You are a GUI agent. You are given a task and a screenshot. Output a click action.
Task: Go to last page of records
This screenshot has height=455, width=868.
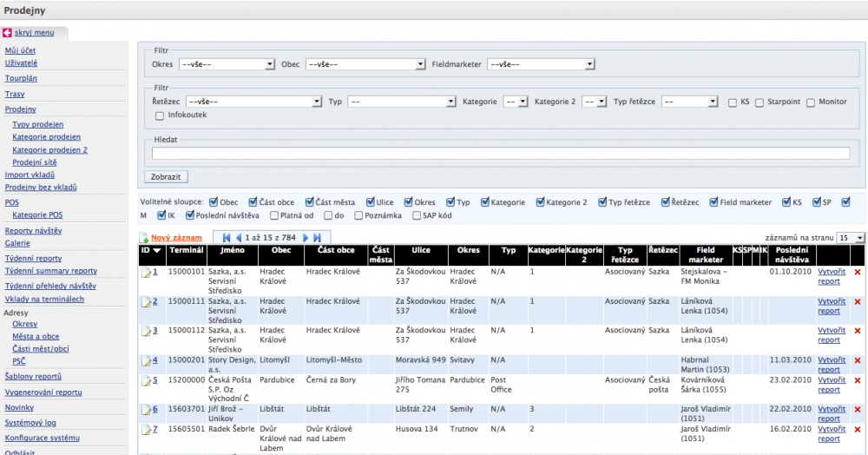(317, 238)
